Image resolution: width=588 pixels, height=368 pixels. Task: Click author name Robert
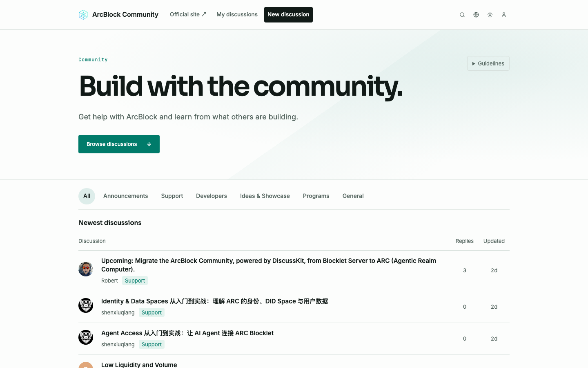pyautogui.click(x=109, y=280)
